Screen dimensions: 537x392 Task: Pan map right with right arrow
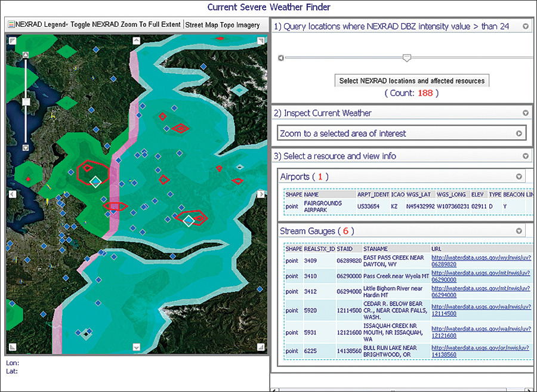261,194
